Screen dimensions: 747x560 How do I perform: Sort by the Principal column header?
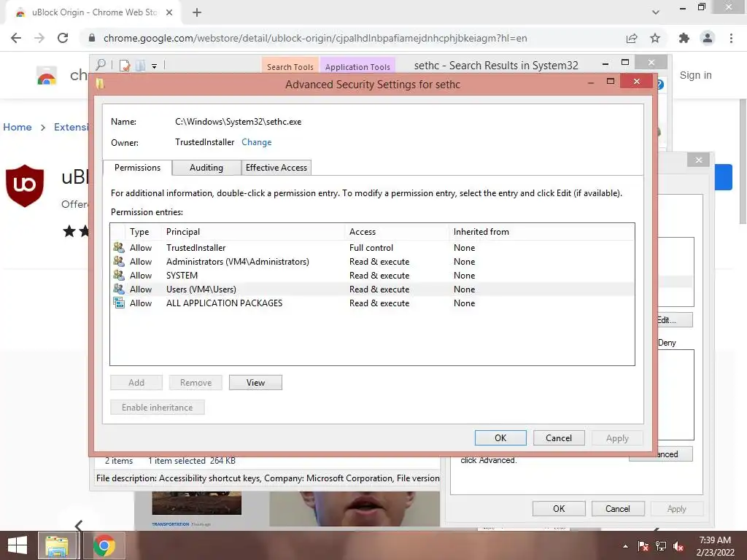253,232
